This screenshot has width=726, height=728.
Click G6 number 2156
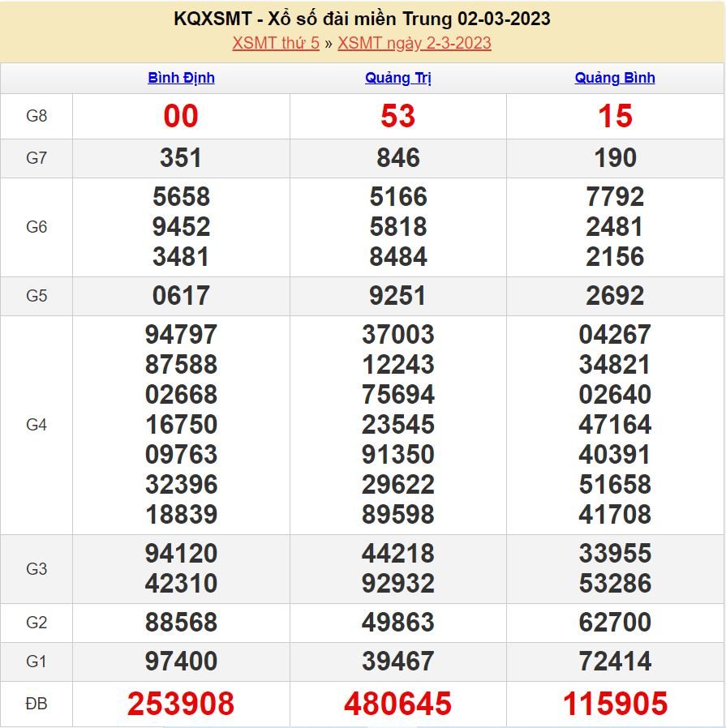click(615, 257)
